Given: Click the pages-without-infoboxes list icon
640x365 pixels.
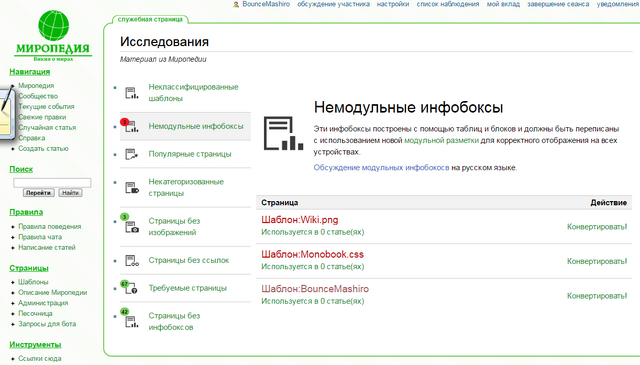Looking at the screenshot, I should pos(131,322).
